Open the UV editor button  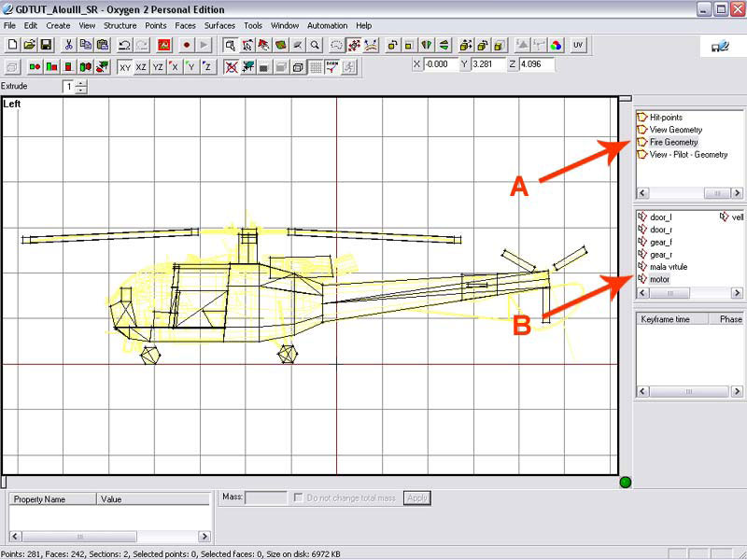tap(578, 45)
